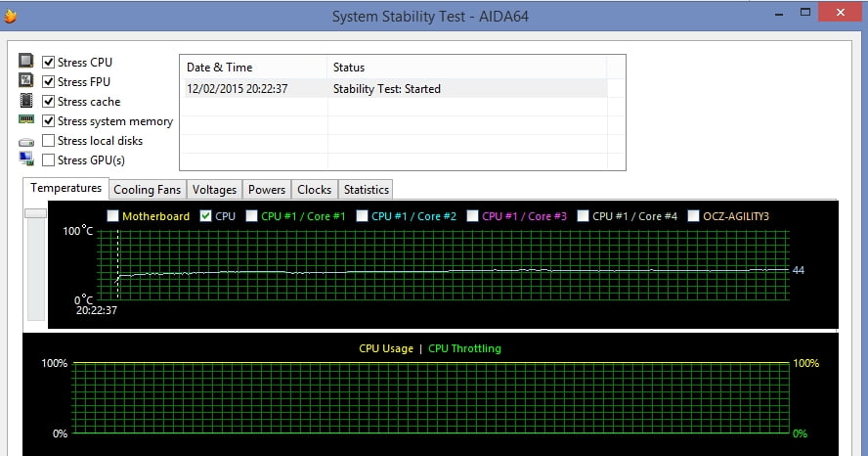The height and width of the screenshot is (456, 868).
Task: Click the CPU Throttling graph label
Action: point(464,348)
